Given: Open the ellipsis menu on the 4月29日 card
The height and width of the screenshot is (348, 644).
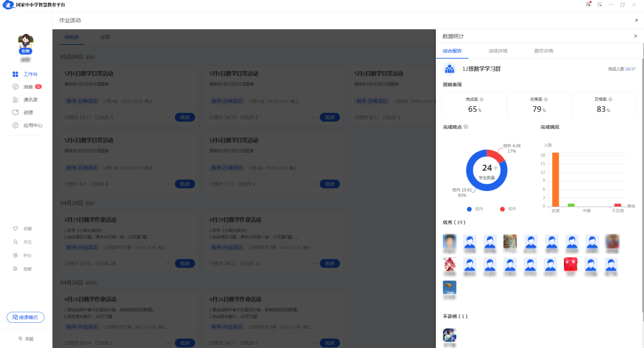Looking at the screenshot, I should click(168, 263).
